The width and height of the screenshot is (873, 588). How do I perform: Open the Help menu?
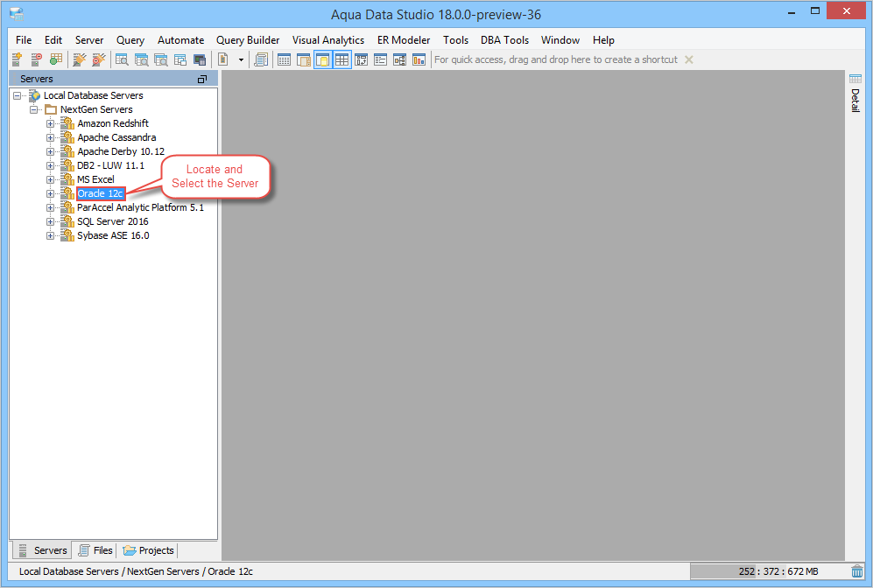point(603,40)
